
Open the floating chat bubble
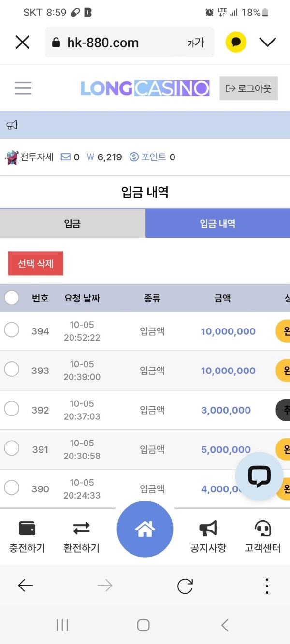(259, 476)
